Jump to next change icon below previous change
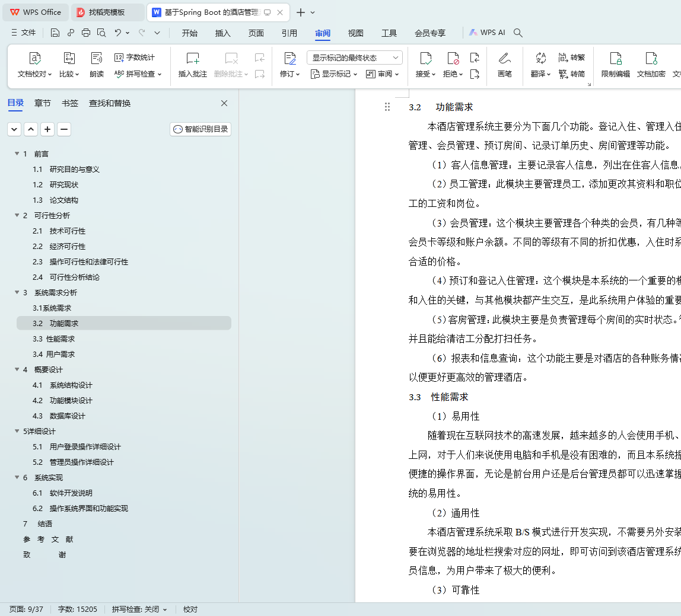 point(475,74)
